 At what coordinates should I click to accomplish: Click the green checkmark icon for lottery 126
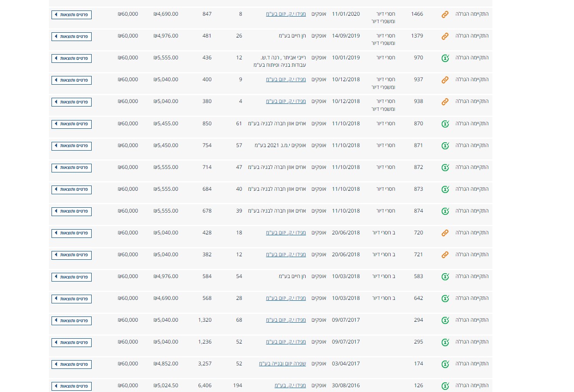445,386
